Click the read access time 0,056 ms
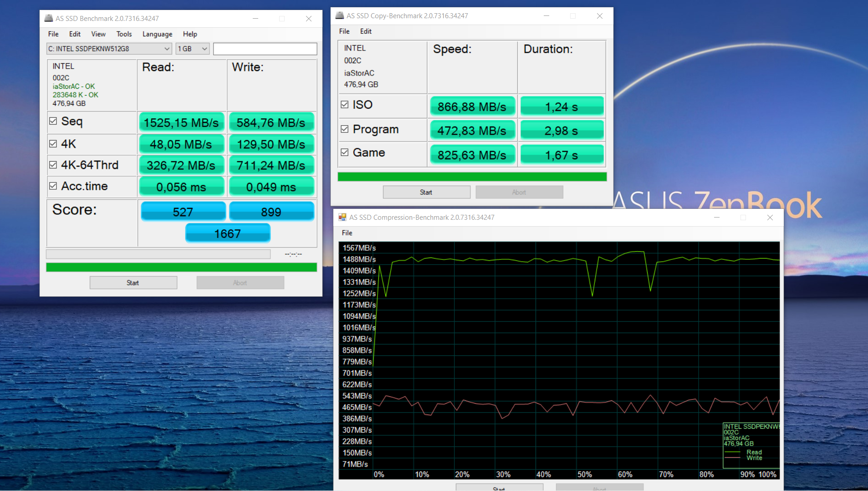 click(x=181, y=187)
